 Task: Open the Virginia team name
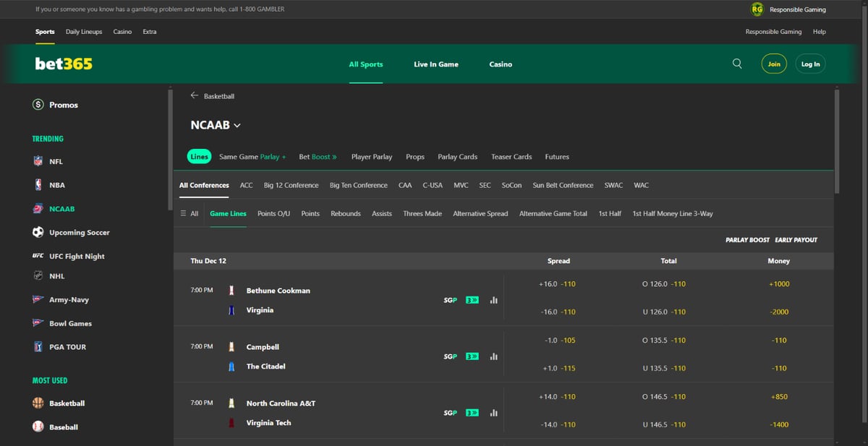(260, 310)
